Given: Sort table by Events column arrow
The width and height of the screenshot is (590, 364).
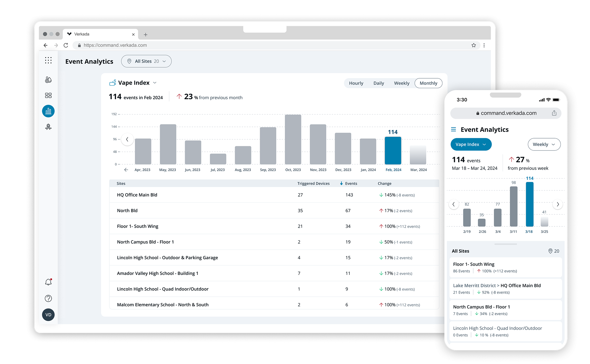Looking at the screenshot, I should [x=341, y=183].
